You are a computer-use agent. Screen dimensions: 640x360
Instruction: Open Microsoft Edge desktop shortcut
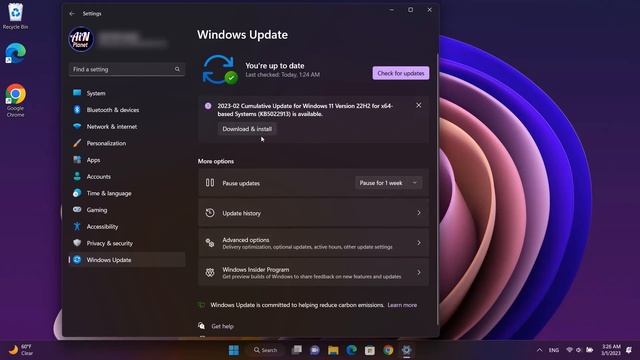(x=16, y=53)
